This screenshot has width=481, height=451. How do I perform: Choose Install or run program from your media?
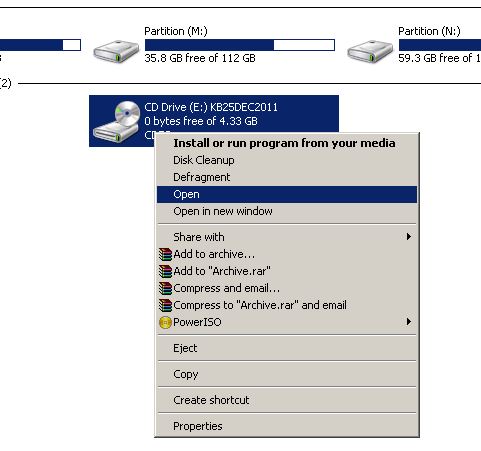coord(287,143)
